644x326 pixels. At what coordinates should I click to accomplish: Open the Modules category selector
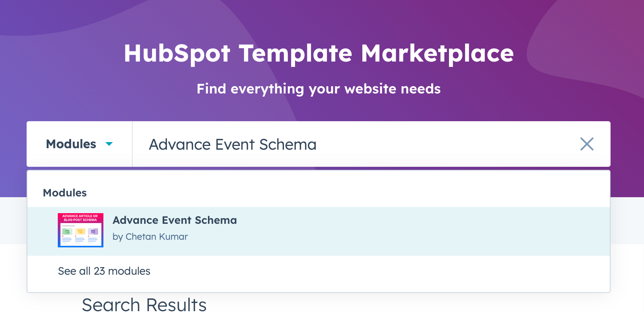[79, 144]
